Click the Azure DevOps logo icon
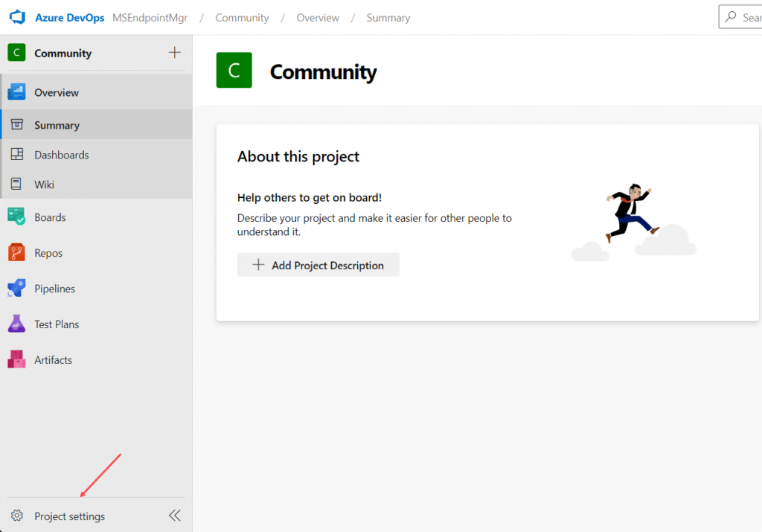The image size is (762, 532). pyautogui.click(x=18, y=17)
